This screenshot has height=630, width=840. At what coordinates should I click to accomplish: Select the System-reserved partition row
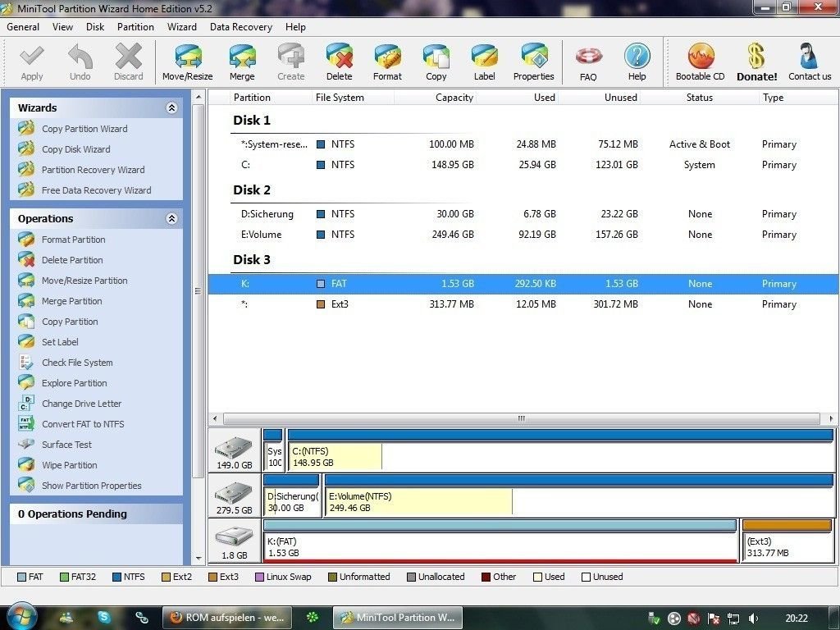pyautogui.click(x=523, y=144)
